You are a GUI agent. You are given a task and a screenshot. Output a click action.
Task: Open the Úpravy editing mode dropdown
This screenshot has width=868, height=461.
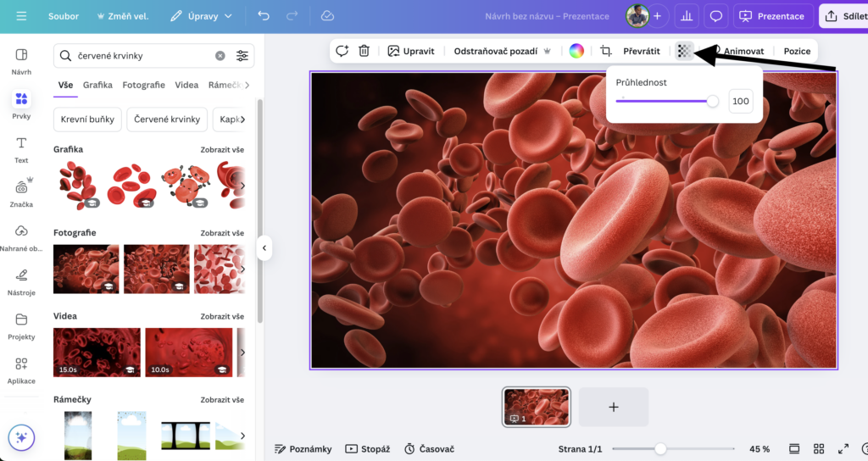[x=201, y=16]
